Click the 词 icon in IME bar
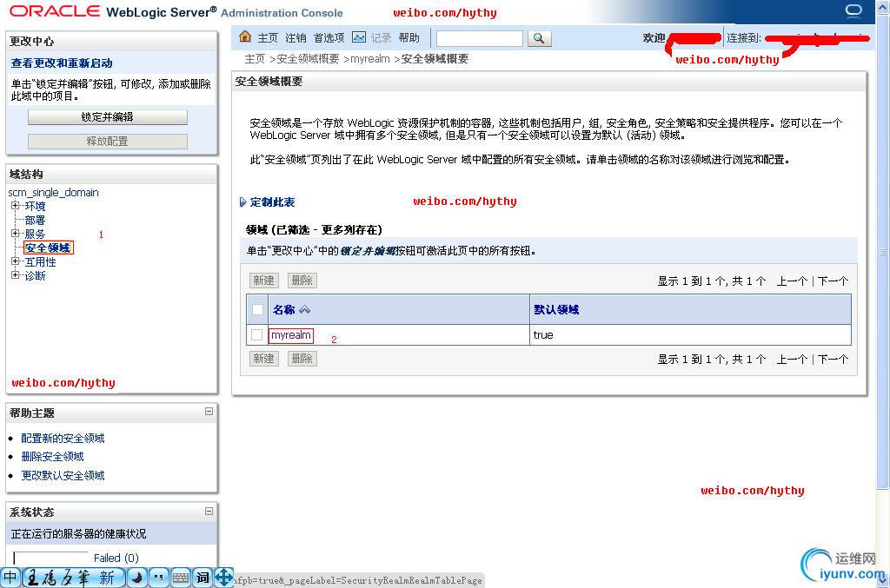This screenshot has width=890, height=588. pyautogui.click(x=203, y=578)
